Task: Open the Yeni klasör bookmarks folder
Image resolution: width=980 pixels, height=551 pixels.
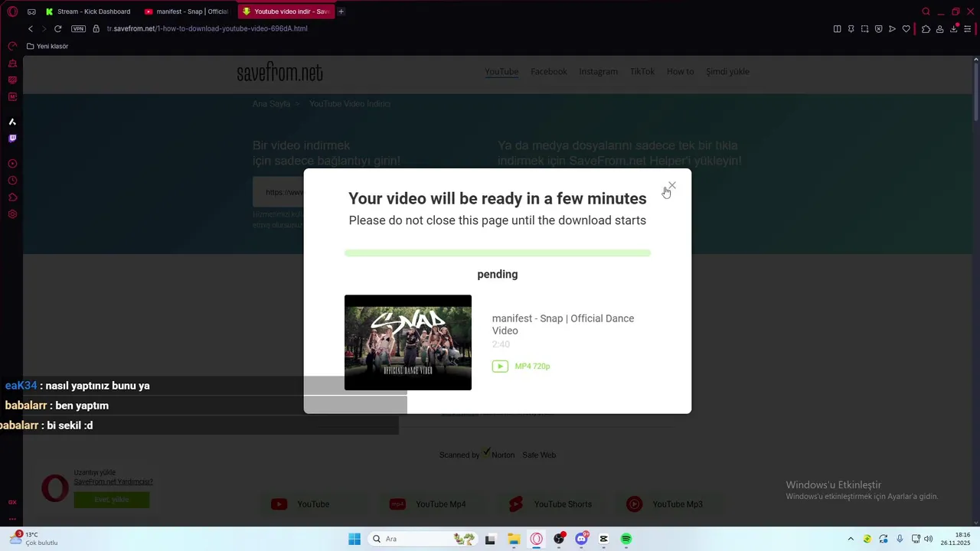Action: click(47, 46)
